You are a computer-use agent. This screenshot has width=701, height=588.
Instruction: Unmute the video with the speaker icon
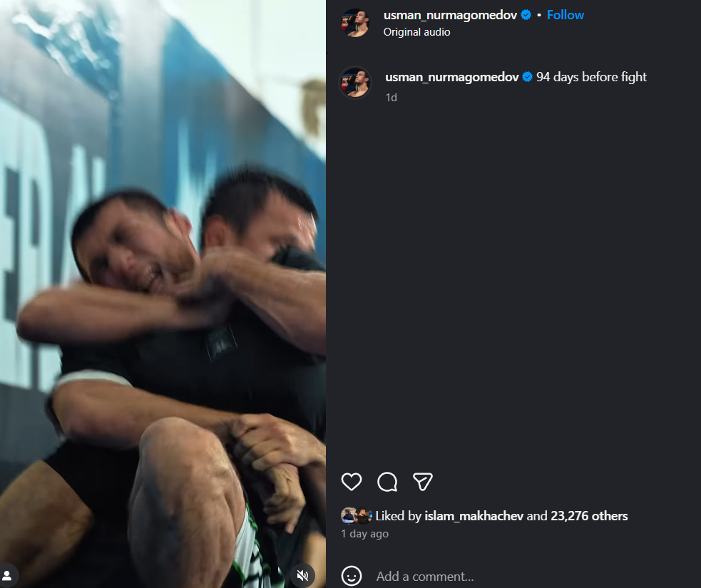[302, 575]
